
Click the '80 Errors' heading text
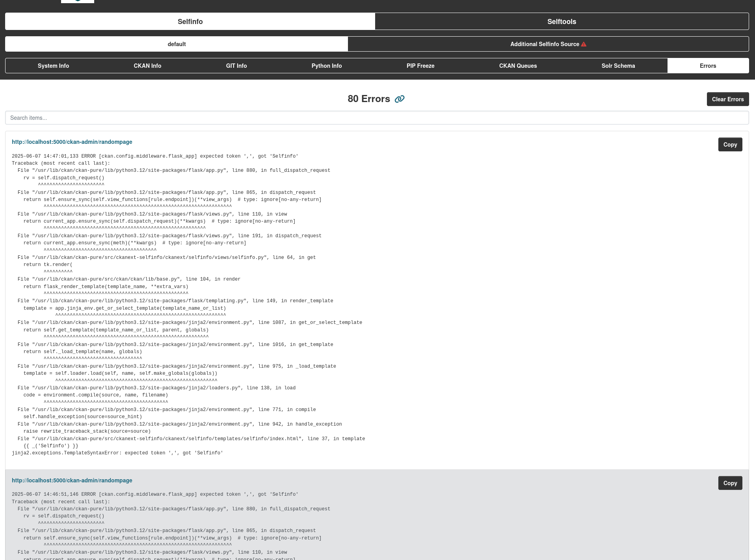click(x=369, y=99)
